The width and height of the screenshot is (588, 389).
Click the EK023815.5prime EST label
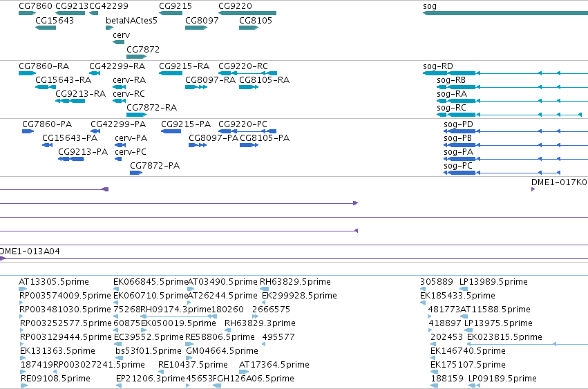(504, 338)
